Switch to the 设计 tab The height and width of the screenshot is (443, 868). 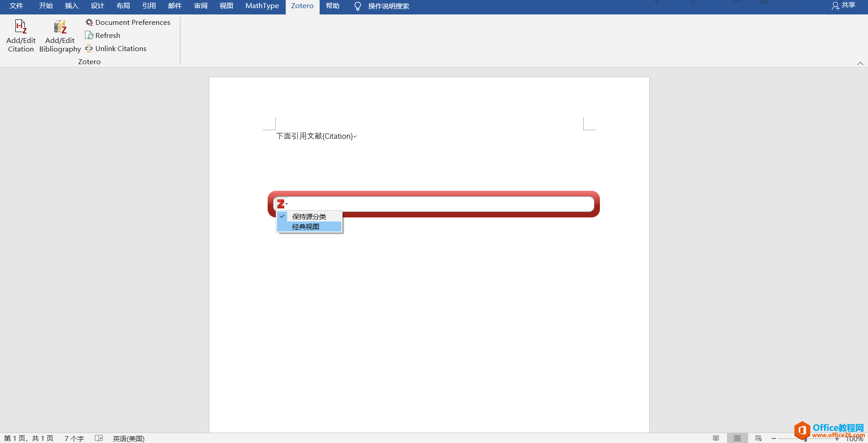point(97,6)
